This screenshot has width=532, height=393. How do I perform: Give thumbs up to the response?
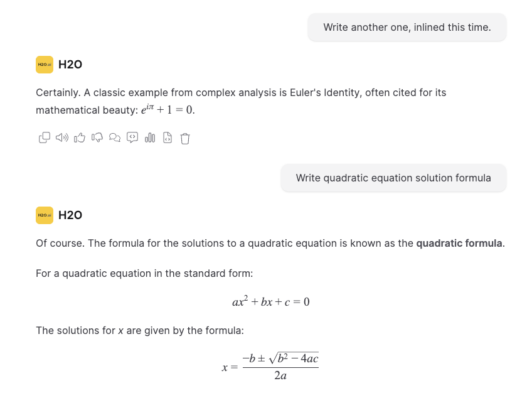tap(79, 137)
